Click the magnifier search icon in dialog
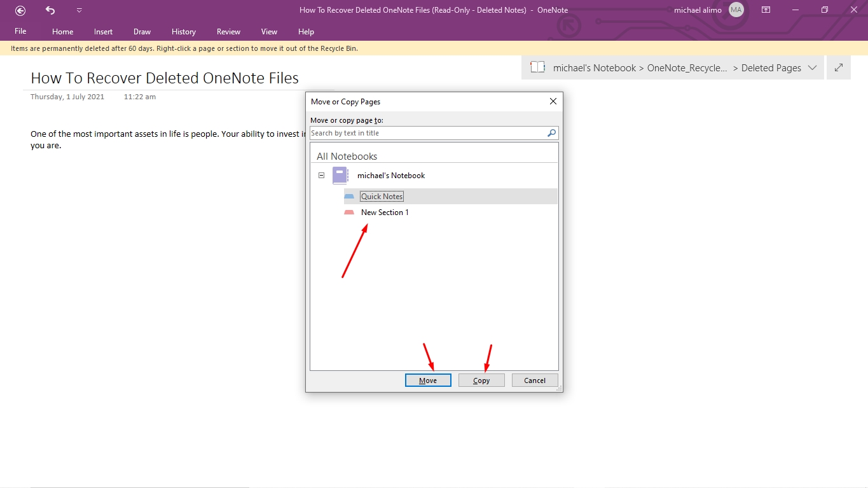The image size is (868, 488). pyautogui.click(x=552, y=133)
